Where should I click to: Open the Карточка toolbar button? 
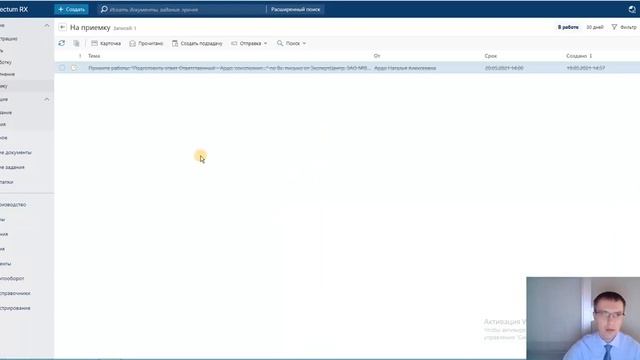(x=106, y=43)
